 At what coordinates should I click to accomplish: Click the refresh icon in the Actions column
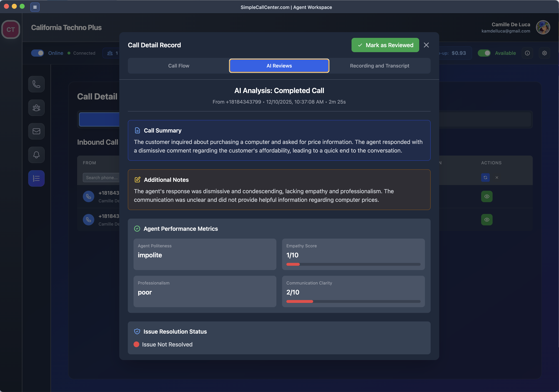point(485,178)
